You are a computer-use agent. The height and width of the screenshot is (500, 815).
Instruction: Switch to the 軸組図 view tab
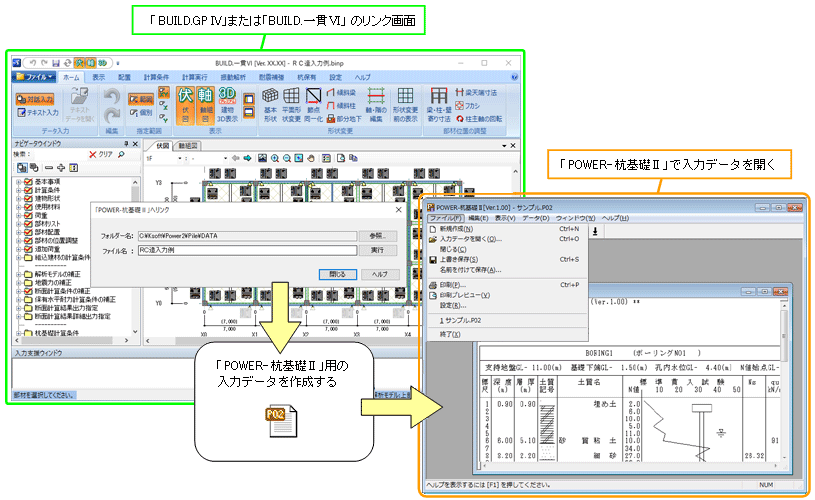(188, 146)
